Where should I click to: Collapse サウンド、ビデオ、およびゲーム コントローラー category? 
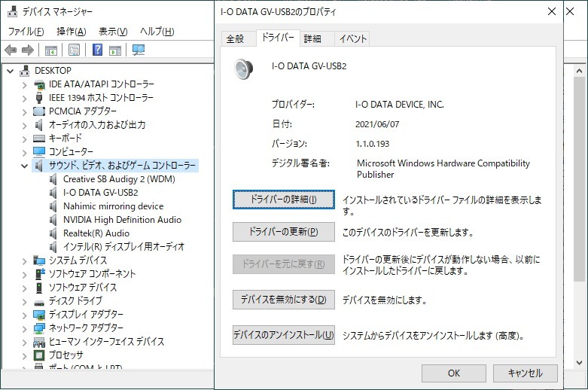[x=24, y=166]
